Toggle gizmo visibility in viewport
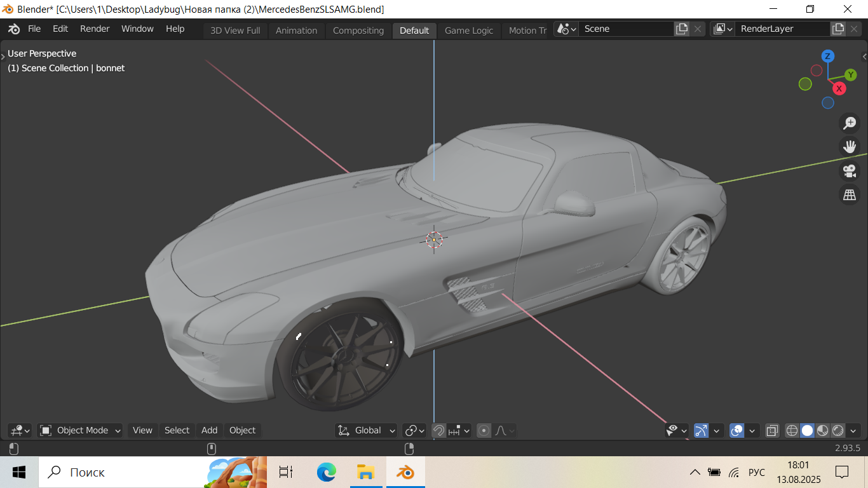The image size is (868, 488). 702,430
